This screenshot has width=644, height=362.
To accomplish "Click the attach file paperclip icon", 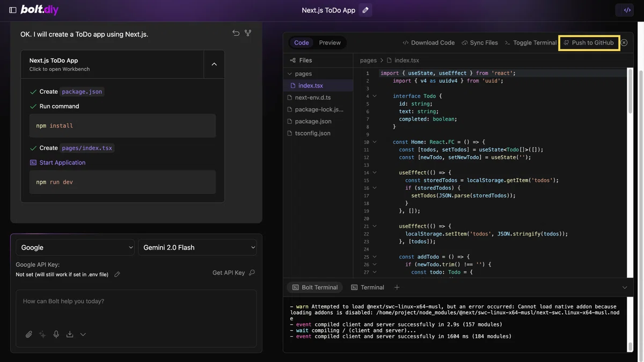I will tap(29, 334).
